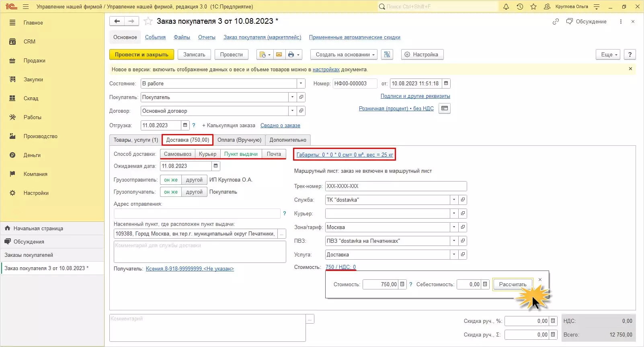Click the notifications bell icon
Screen dimensions: 644x347
pyautogui.click(x=506, y=7)
